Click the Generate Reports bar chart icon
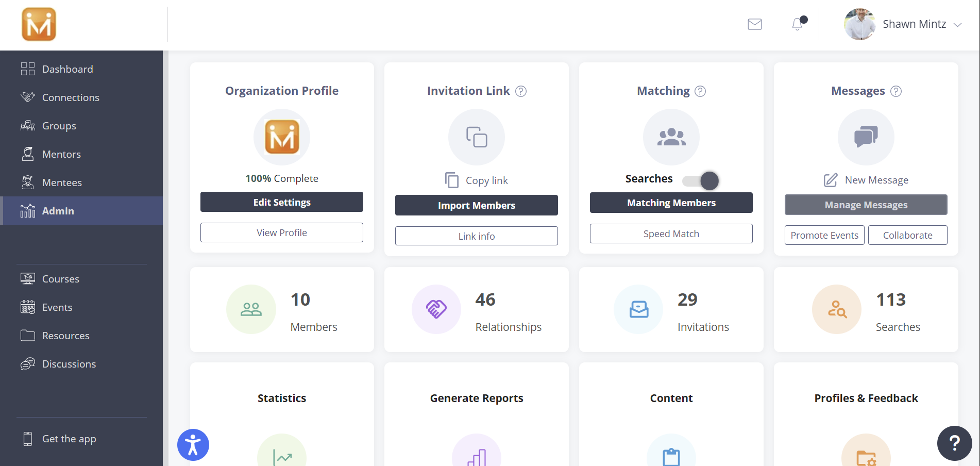Image resolution: width=980 pixels, height=466 pixels. [x=477, y=450]
